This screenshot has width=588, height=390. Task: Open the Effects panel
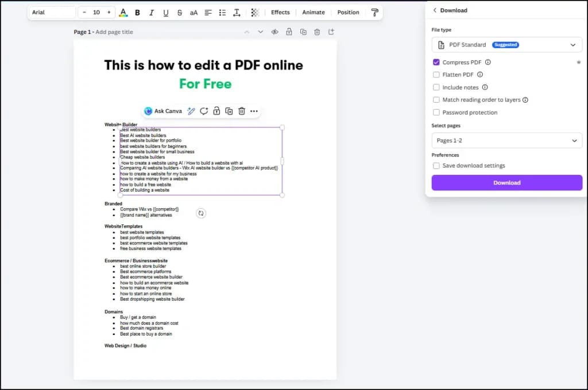pyautogui.click(x=280, y=13)
